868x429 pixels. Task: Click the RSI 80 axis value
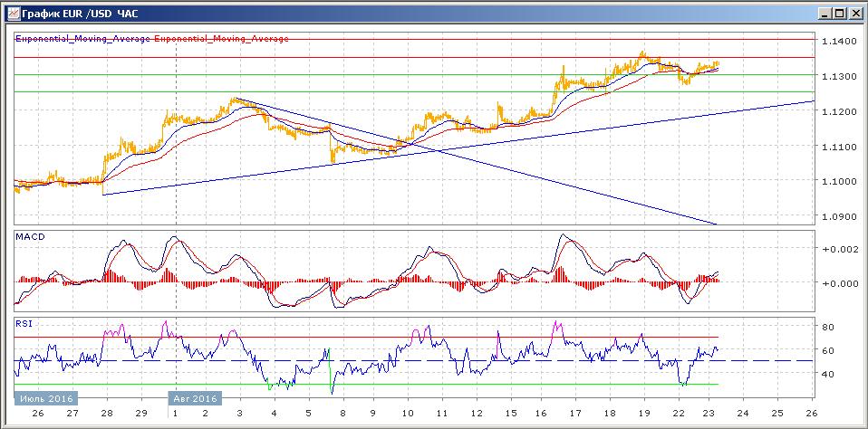pyautogui.click(x=829, y=327)
